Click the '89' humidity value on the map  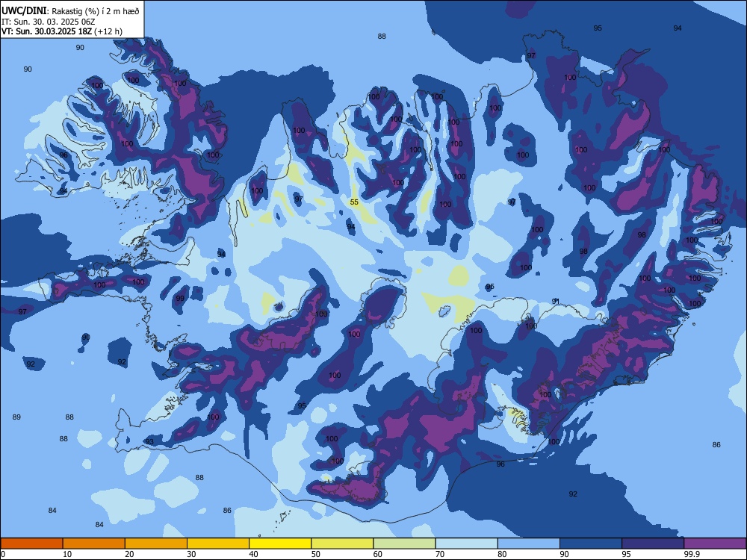[16, 417]
